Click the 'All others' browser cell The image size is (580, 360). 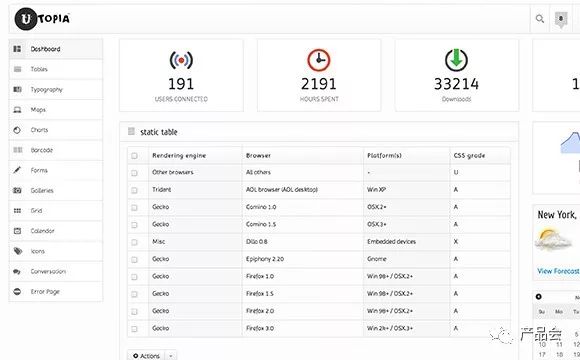click(x=258, y=172)
